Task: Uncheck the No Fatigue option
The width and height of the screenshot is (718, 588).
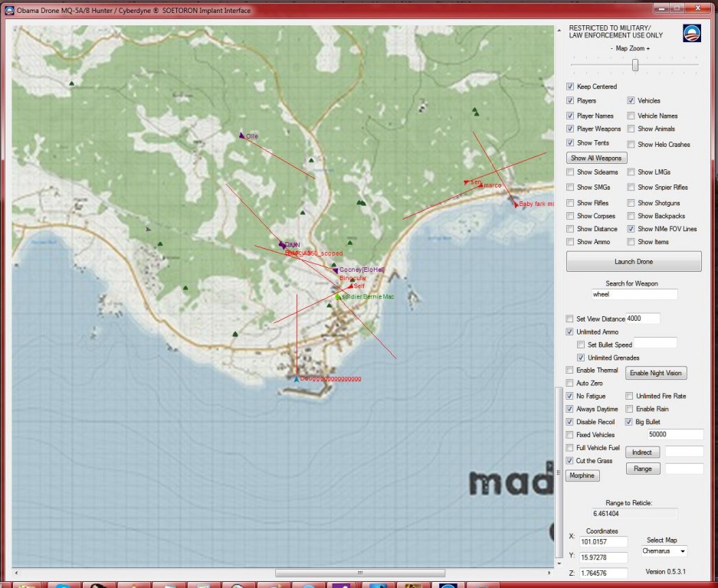Action: tap(569, 396)
